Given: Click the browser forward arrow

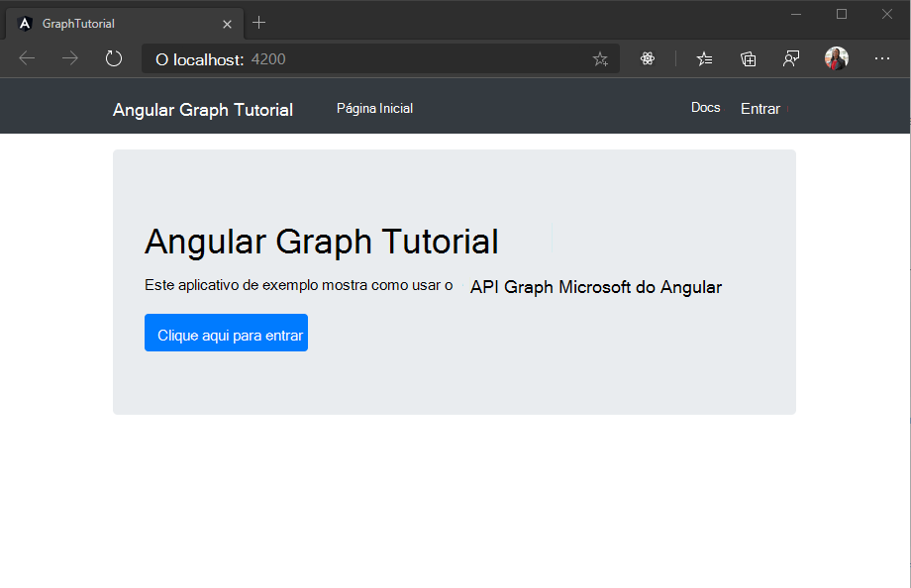Looking at the screenshot, I should click(x=69, y=58).
